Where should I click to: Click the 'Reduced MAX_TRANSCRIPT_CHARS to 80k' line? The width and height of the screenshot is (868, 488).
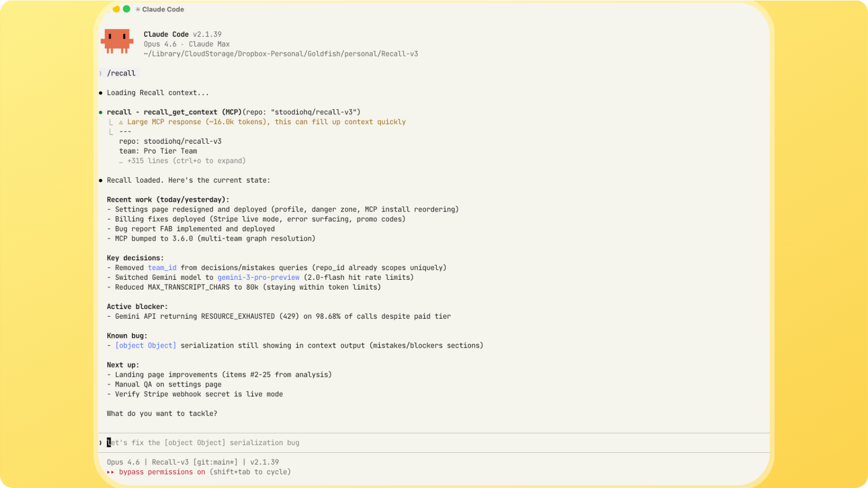pyautogui.click(x=244, y=287)
